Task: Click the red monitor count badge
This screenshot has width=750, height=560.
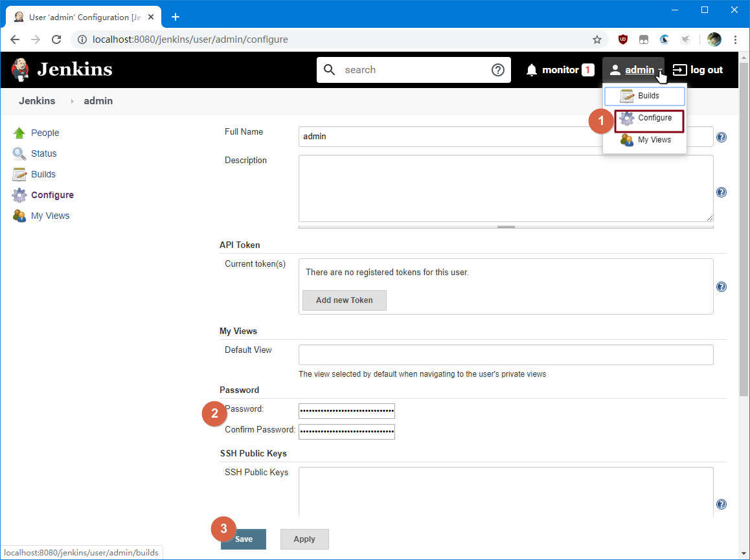Action: [x=588, y=70]
